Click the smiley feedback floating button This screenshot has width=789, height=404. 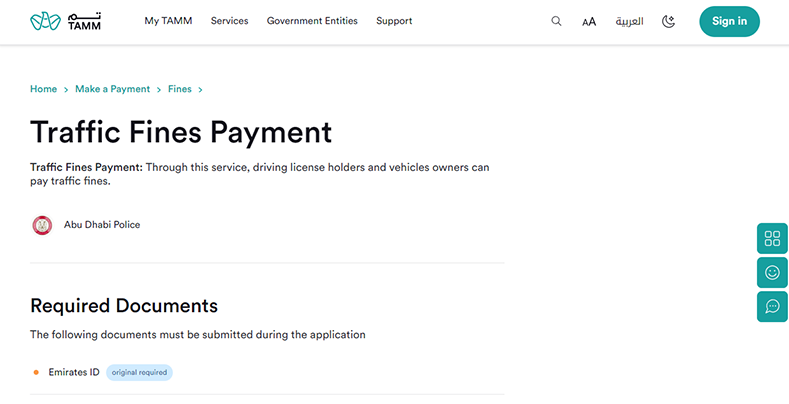(x=772, y=272)
